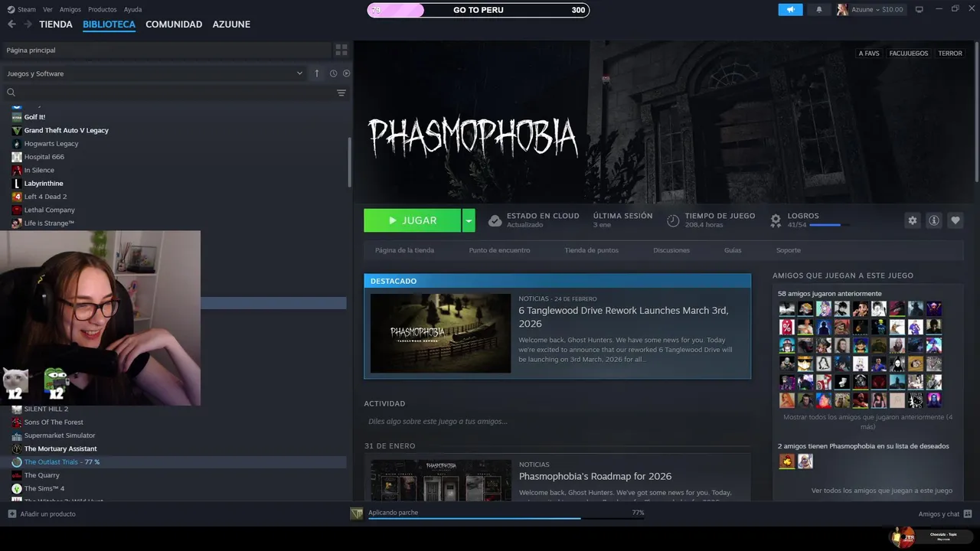Open Friends and chat icon

coord(968,514)
